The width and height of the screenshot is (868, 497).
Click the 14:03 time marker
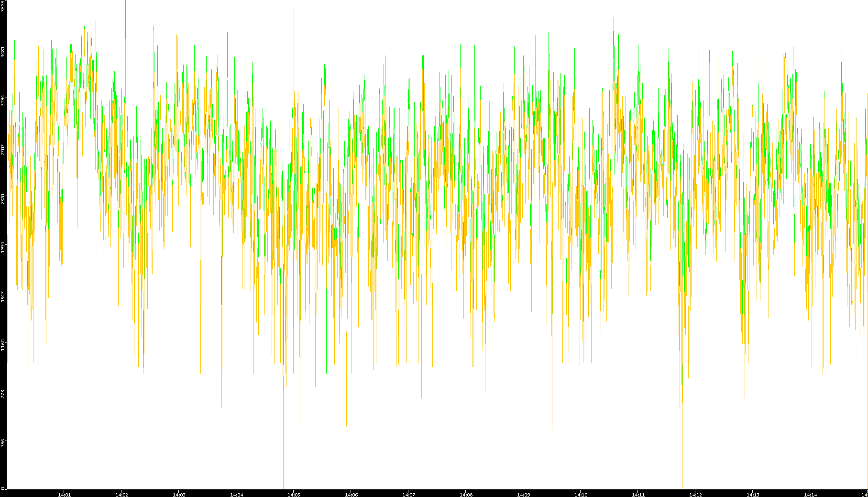click(179, 495)
